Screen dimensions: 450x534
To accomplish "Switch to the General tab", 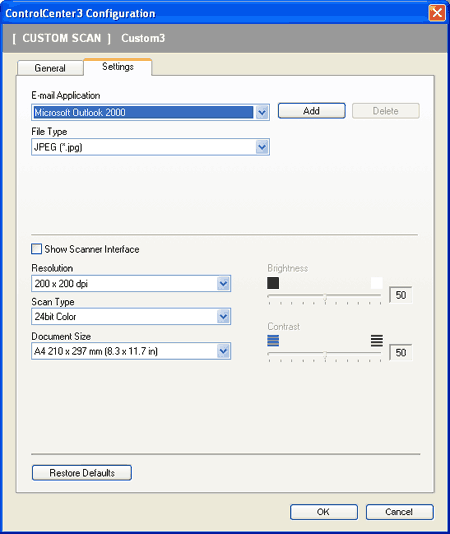I will click(x=50, y=68).
